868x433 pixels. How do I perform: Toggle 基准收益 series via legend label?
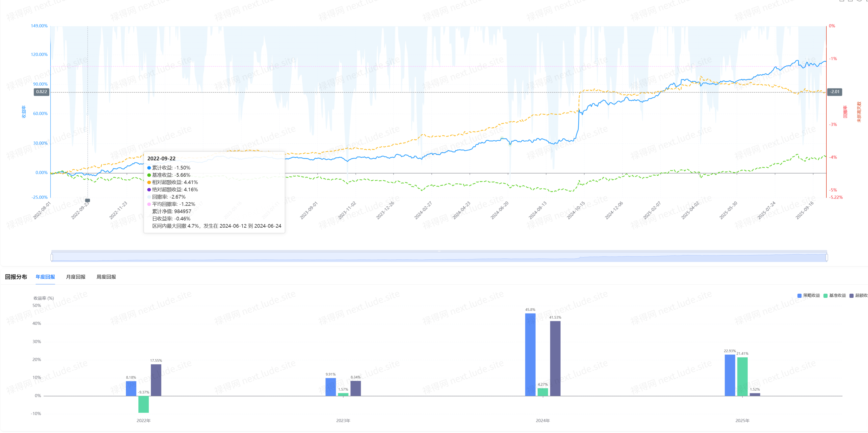coord(837,296)
